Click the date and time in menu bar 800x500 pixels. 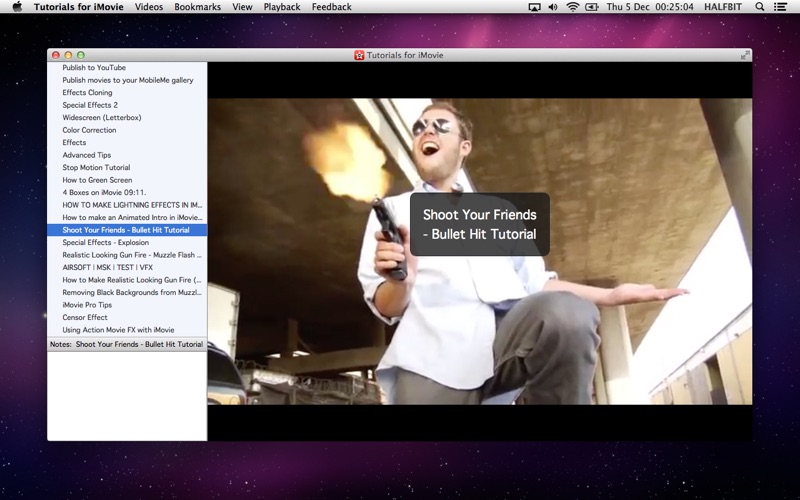click(650, 7)
